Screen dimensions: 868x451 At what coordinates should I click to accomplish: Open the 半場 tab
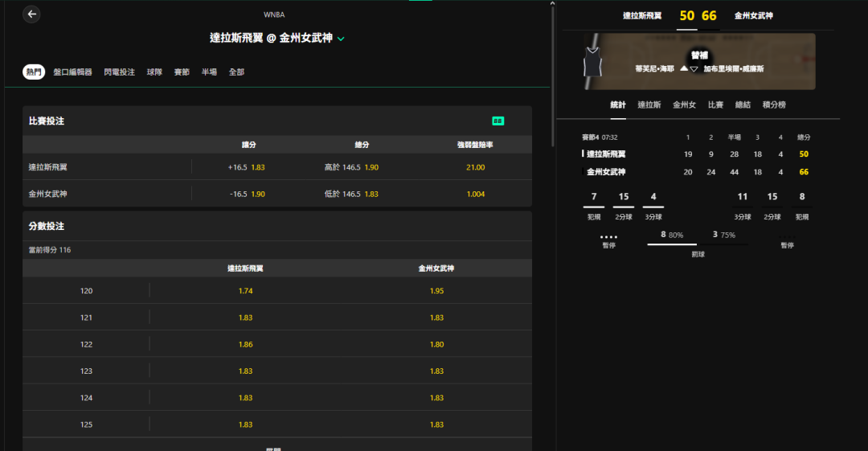pos(209,72)
